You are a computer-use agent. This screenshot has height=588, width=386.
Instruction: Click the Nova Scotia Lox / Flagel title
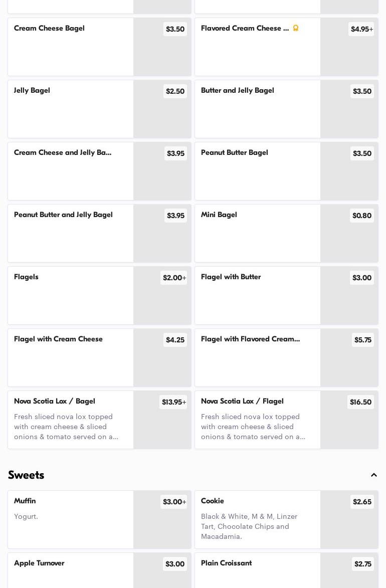click(x=242, y=401)
